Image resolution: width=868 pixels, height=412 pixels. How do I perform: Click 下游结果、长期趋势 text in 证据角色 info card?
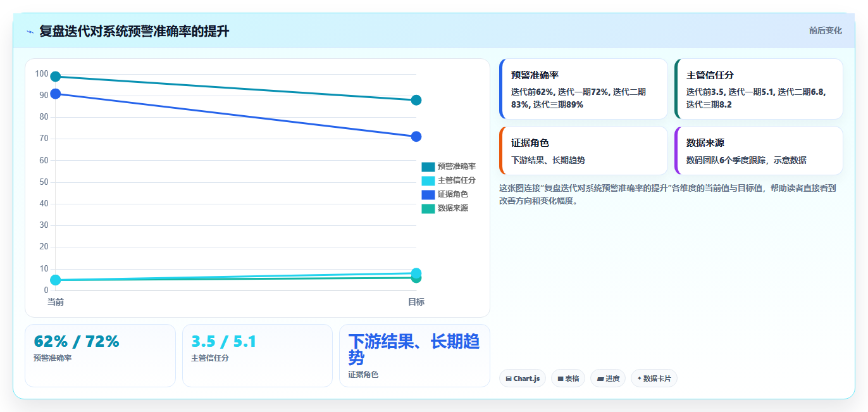click(548, 160)
